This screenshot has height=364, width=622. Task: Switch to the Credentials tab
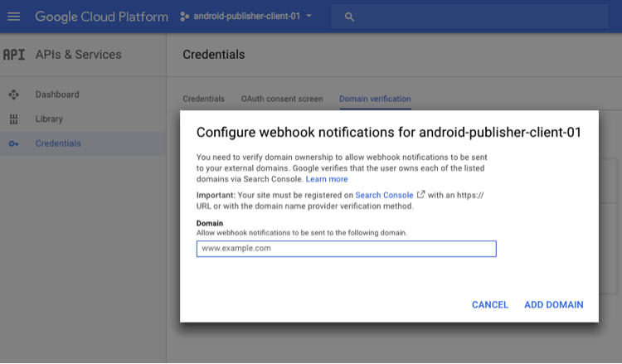[203, 99]
